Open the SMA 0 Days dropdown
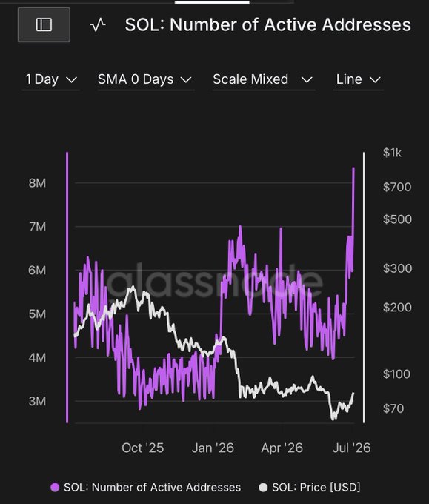This screenshot has width=429, height=504. (145, 79)
